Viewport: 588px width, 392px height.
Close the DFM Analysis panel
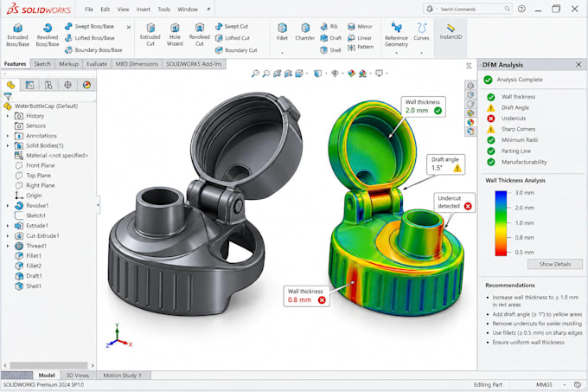pos(578,65)
